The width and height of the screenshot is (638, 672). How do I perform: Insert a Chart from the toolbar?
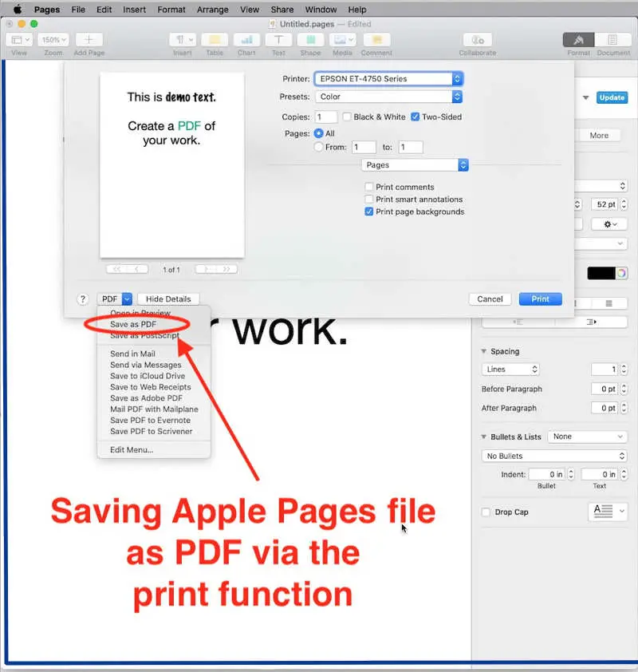pyautogui.click(x=246, y=40)
